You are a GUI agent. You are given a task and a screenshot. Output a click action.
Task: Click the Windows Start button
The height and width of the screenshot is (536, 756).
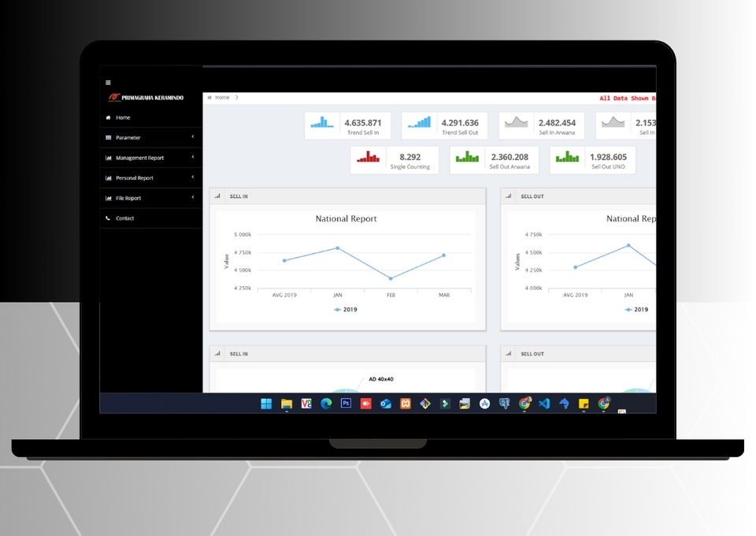pyautogui.click(x=266, y=404)
